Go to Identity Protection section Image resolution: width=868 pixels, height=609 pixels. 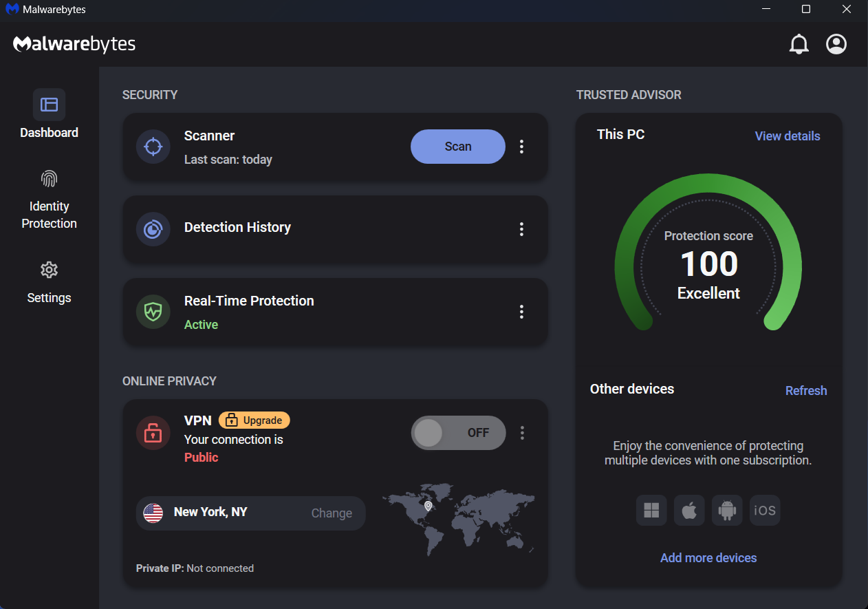tap(49, 199)
